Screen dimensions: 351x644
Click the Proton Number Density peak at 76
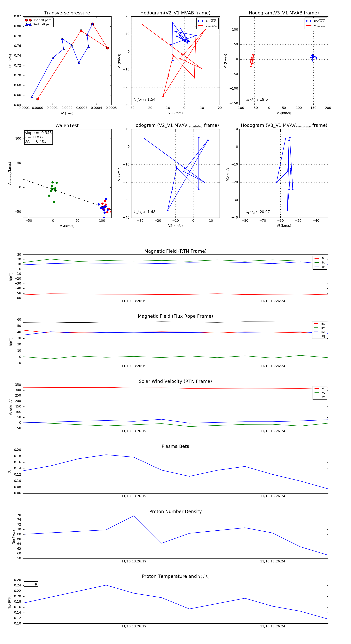click(134, 516)
